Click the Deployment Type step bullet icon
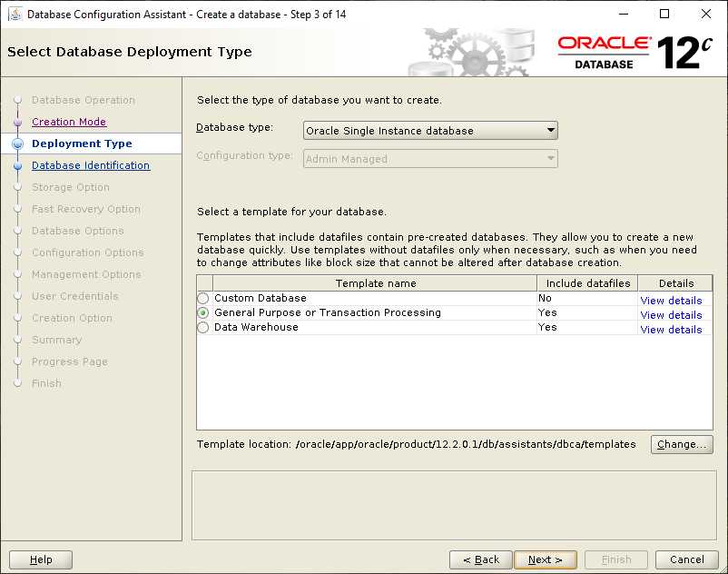This screenshot has width=728, height=574. point(17,144)
